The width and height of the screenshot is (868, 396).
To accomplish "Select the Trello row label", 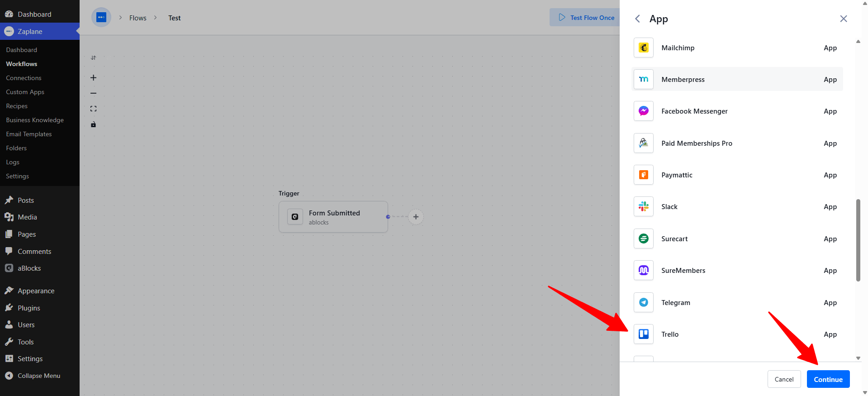I will pos(670,334).
